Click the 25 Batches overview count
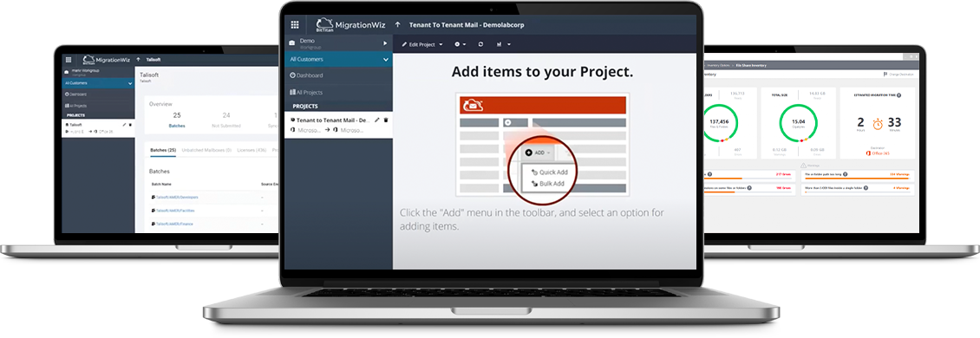The width and height of the screenshot is (980, 338). click(177, 120)
